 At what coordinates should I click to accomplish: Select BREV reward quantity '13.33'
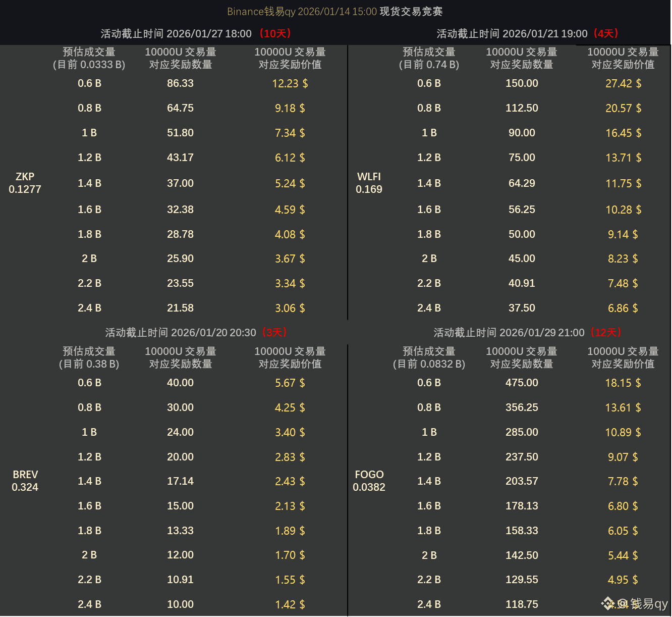(180, 531)
